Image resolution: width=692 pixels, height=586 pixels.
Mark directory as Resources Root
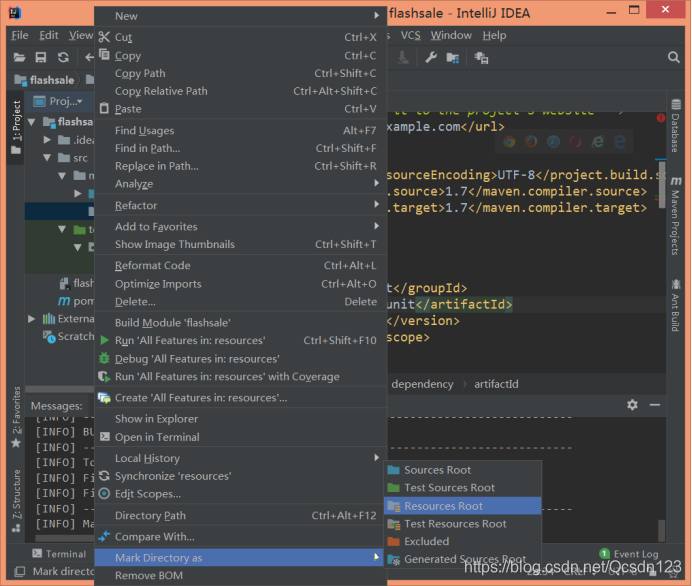tap(463, 506)
